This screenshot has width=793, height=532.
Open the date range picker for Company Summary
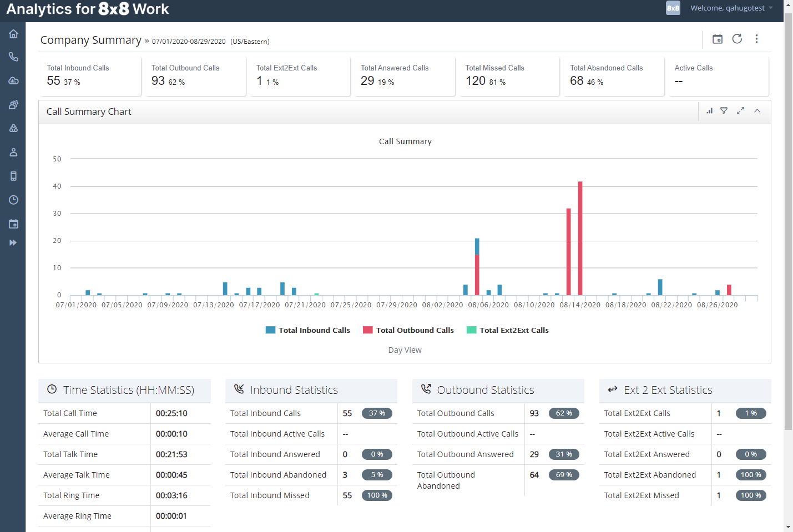tap(718, 39)
